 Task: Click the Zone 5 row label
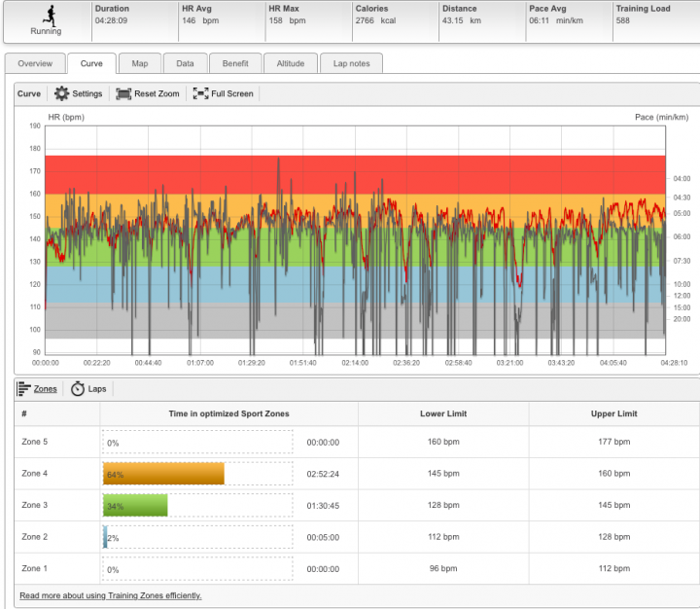[x=34, y=442]
